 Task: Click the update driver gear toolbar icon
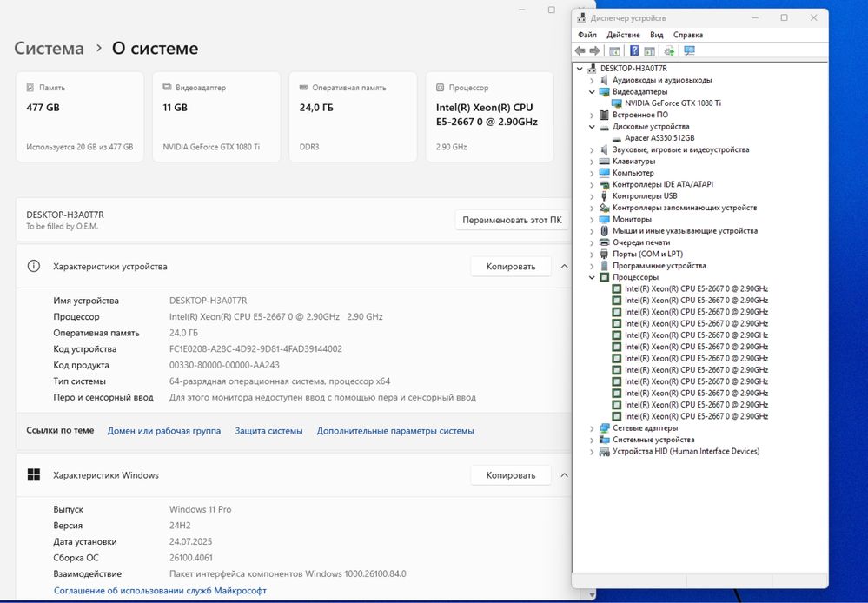pyautogui.click(x=669, y=51)
